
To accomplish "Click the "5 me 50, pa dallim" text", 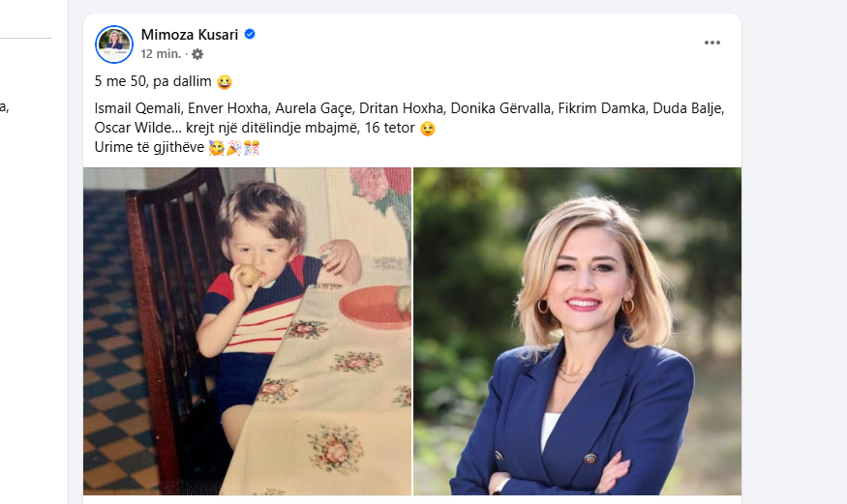I will (x=153, y=81).
